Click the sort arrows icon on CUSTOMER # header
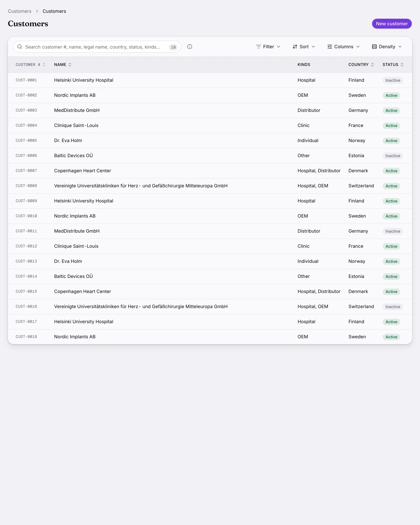The height and width of the screenshot is (525, 420). [x=44, y=64]
